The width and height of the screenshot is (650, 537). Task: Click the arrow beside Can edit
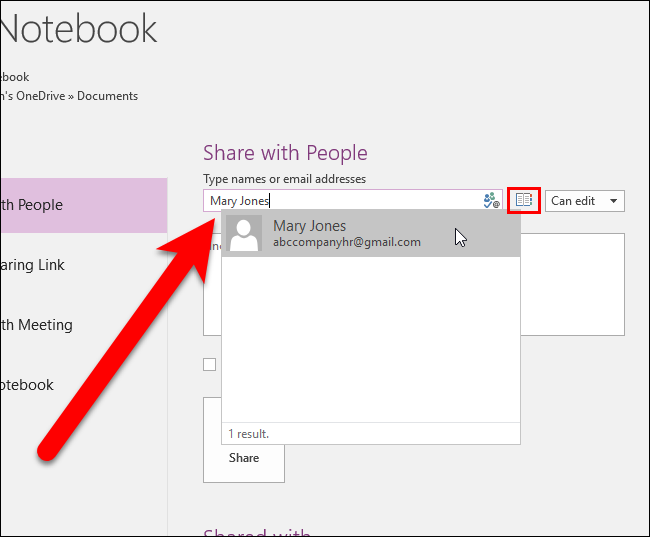614,201
